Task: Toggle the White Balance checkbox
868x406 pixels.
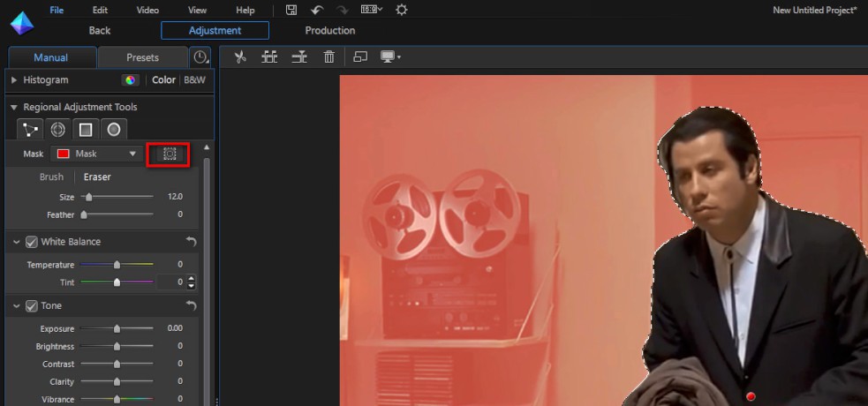Action: [x=32, y=242]
